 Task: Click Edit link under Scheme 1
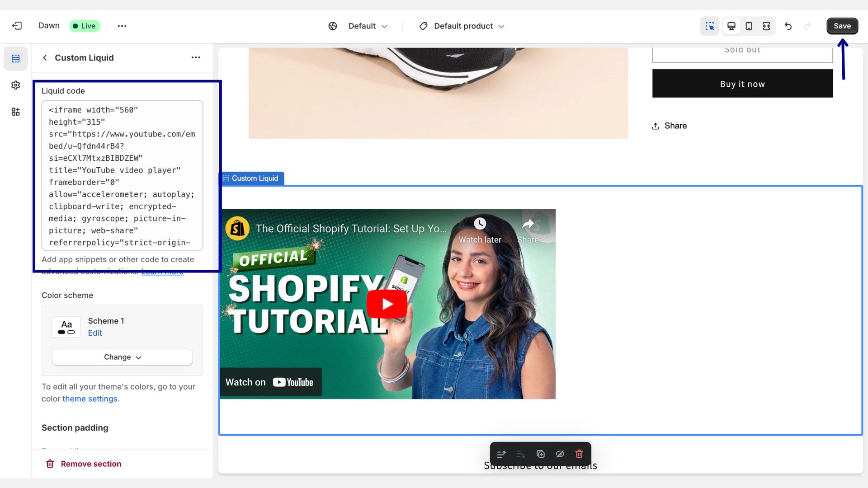click(95, 333)
